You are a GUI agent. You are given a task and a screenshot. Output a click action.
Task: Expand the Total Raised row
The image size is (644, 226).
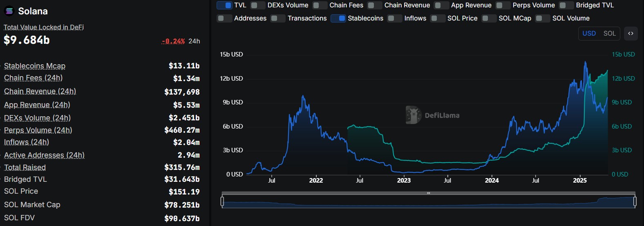(25, 167)
